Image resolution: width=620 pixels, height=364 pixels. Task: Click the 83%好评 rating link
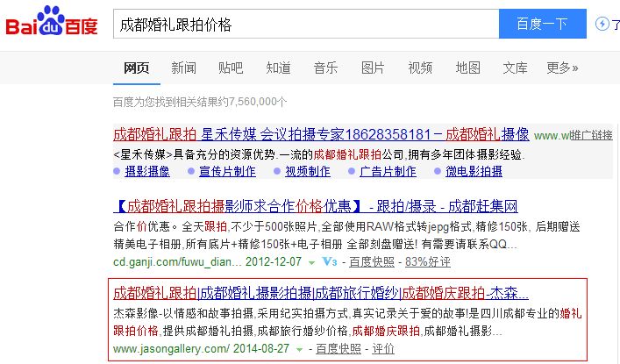point(427,261)
